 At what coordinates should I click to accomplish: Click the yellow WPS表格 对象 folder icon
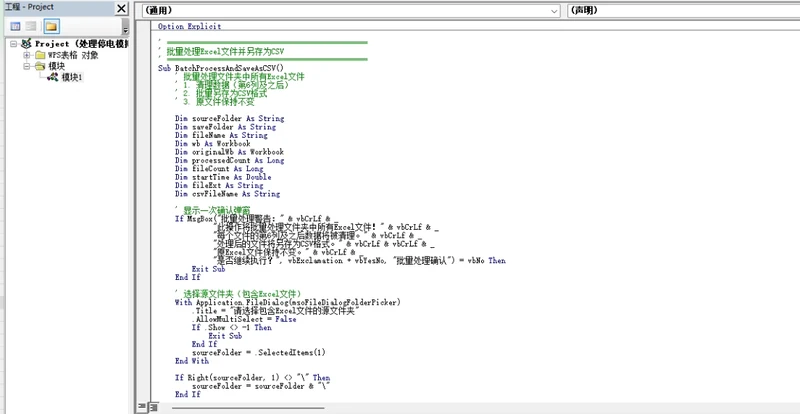pos(40,55)
